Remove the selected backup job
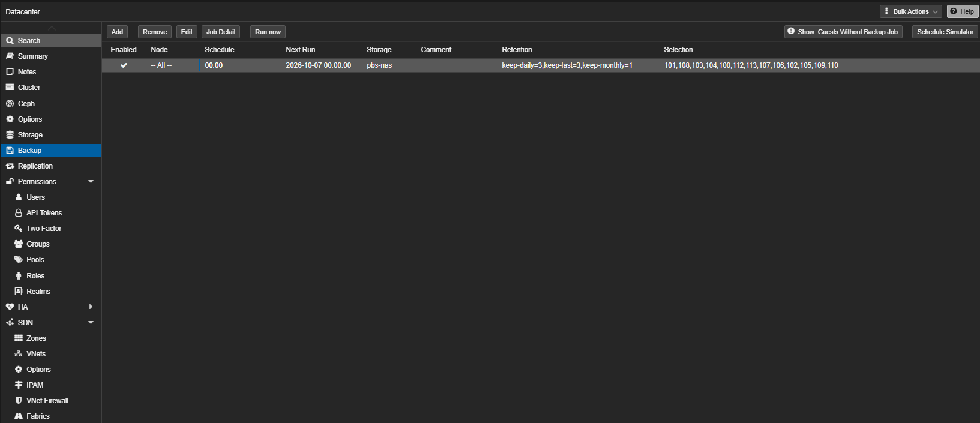Image resolution: width=980 pixels, height=423 pixels. click(x=155, y=32)
